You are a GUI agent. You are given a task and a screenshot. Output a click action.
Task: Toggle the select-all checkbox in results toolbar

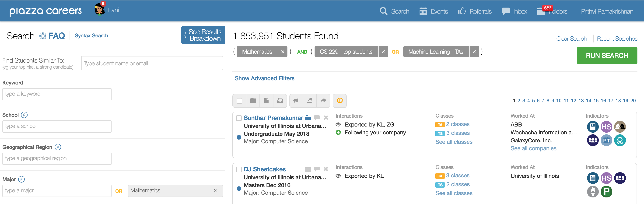[239, 100]
